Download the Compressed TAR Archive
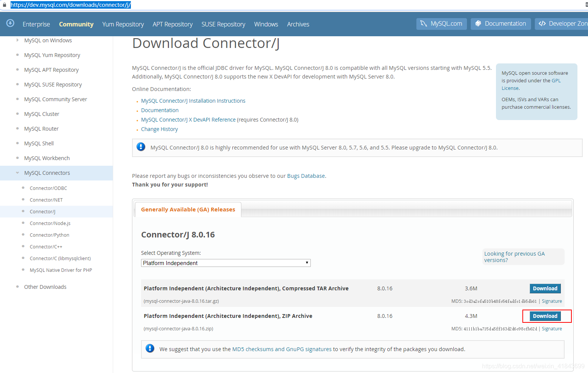This screenshot has height=373, width=588. 545,288
